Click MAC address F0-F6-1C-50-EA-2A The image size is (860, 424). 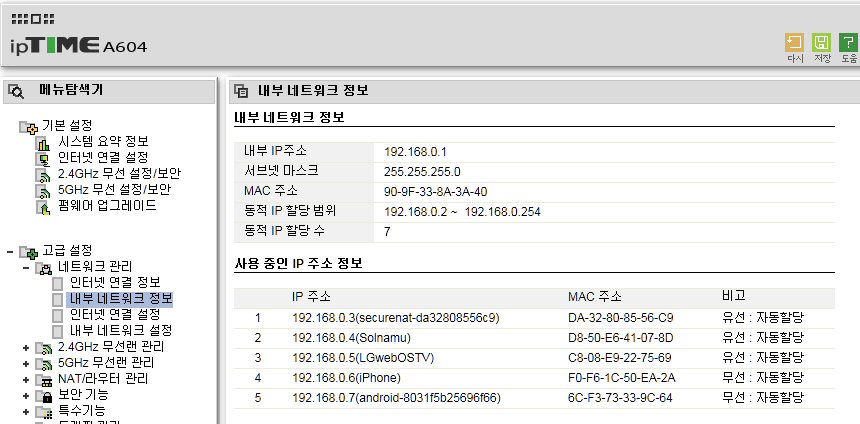(x=622, y=377)
